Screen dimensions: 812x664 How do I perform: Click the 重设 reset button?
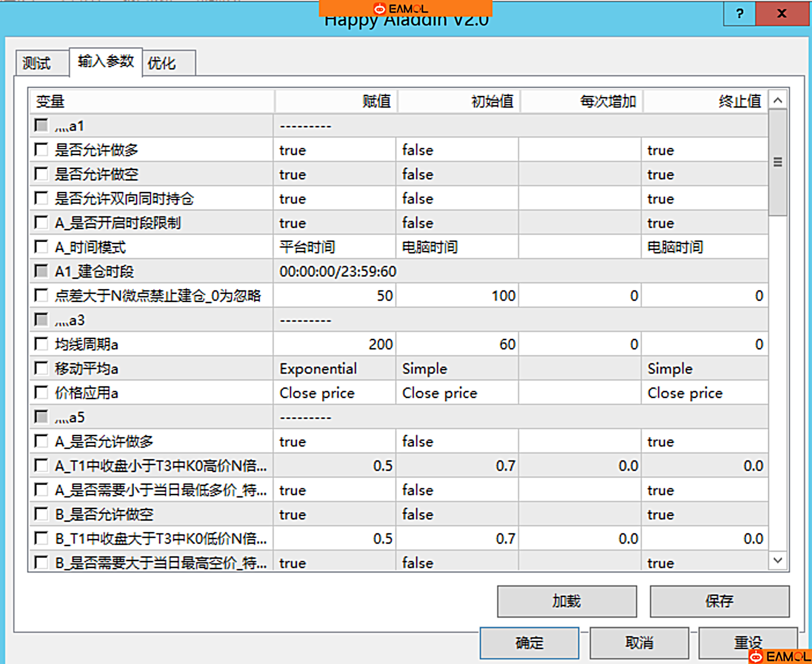(748, 643)
